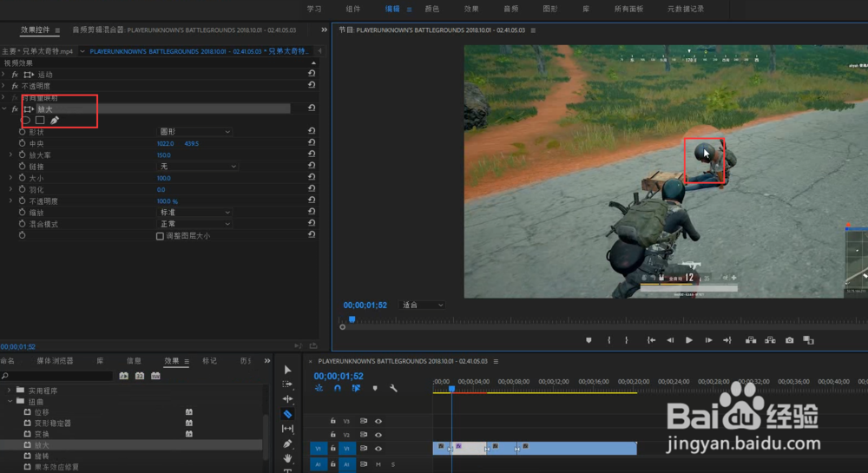This screenshot has height=473, width=868.
Task: Step forward one frame
Action: [708, 340]
